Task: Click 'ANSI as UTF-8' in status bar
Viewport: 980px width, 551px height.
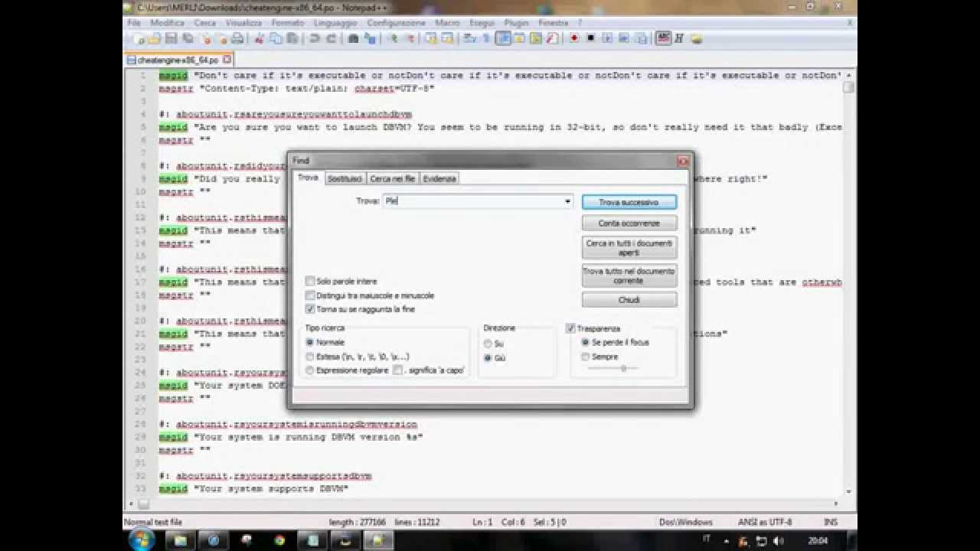Action: tap(765, 522)
